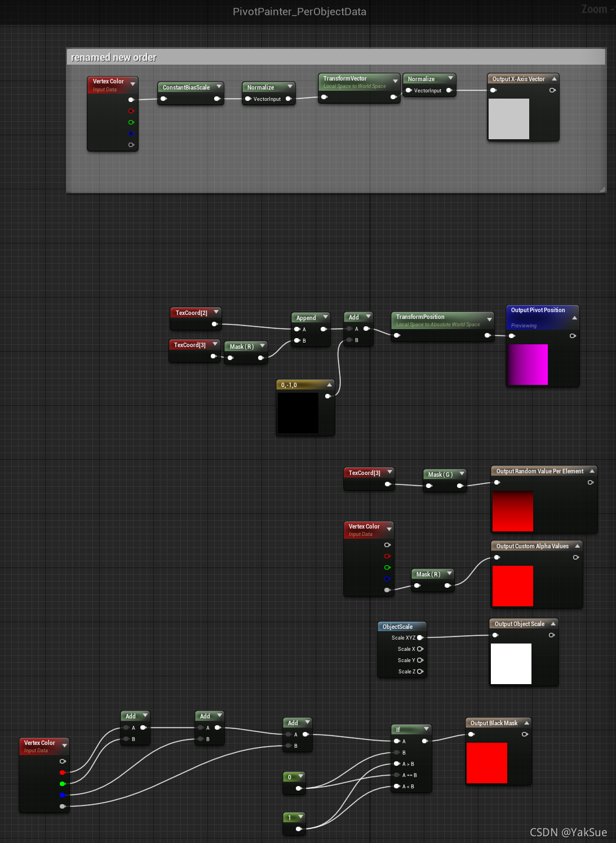616x843 pixels.
Task: Collapse the Output X-Axis Vector node preview
Action: 554,79
